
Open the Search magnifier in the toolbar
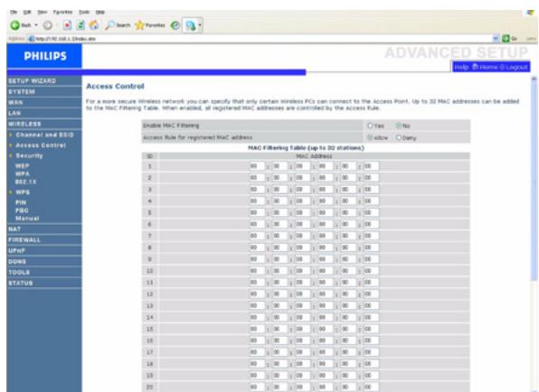[x=109, y=25]
